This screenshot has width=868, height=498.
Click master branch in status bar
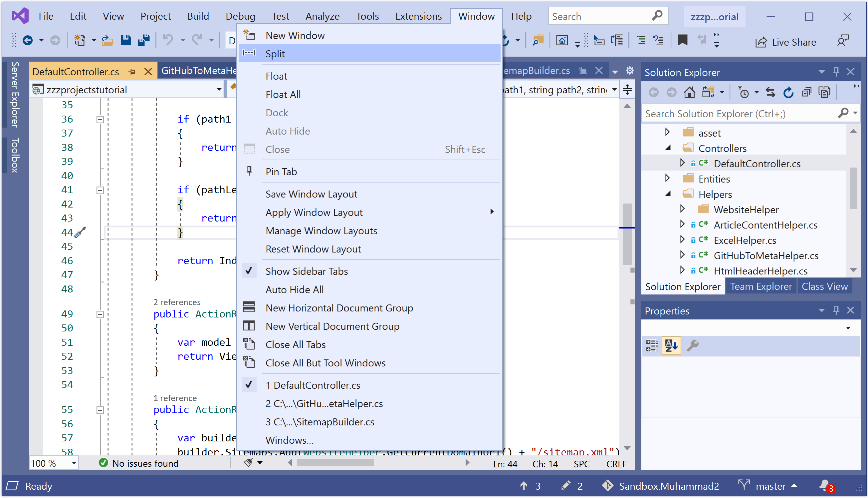coord(770,486)
